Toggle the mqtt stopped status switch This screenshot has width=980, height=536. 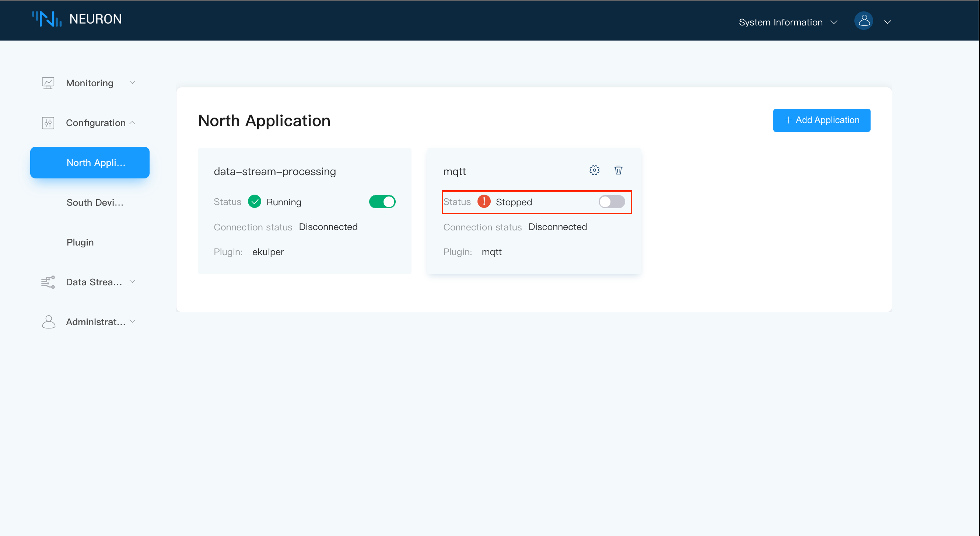click(611, 202)
